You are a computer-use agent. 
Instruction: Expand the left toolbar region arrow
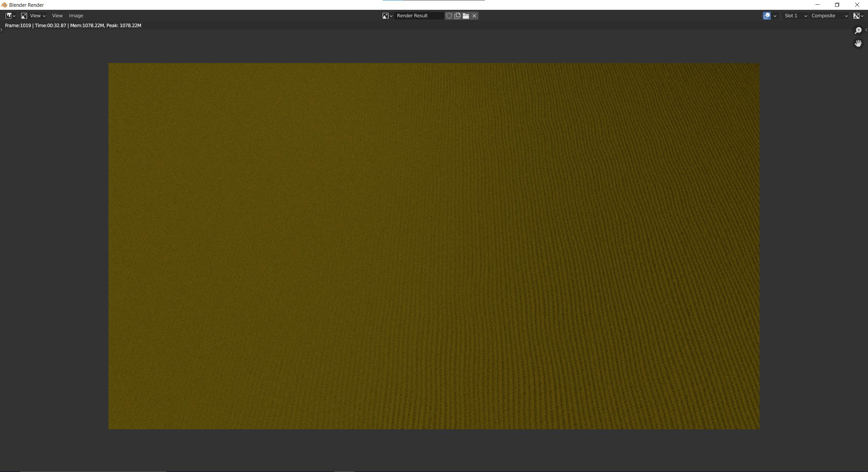pos(2,30)
